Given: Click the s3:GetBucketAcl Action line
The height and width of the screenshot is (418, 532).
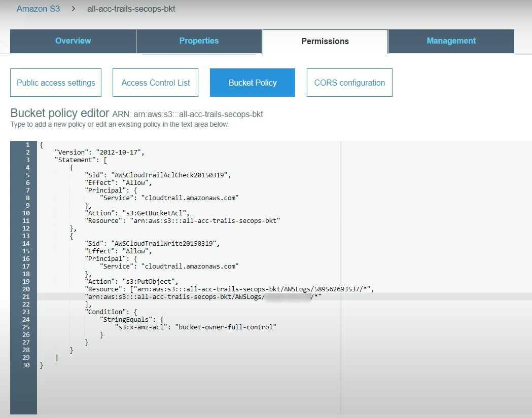Looking at the screenshot, I should point(137,213).
